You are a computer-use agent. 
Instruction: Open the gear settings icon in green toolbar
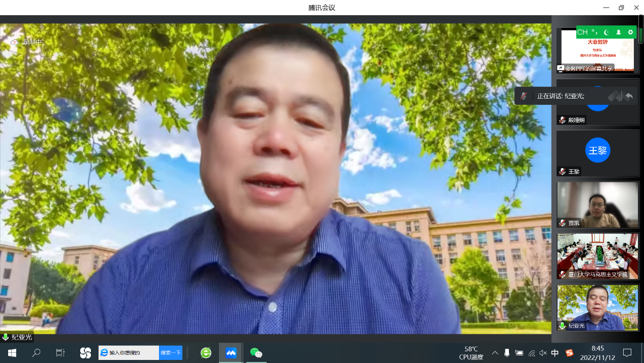click(630, 32)
